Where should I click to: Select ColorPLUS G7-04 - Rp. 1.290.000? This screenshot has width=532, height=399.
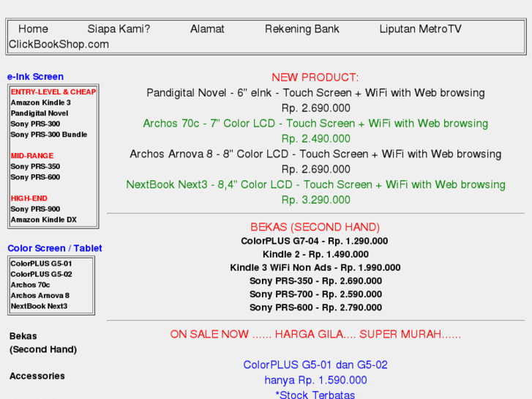(314, 241)
